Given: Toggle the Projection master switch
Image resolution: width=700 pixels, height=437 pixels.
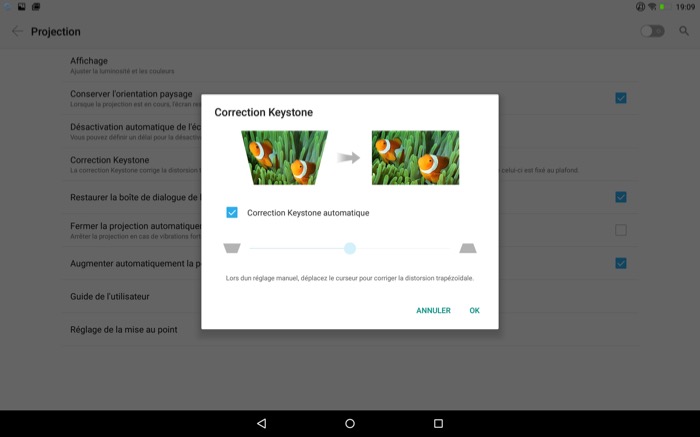Looking at the screenshot, I should click(652, 31).
